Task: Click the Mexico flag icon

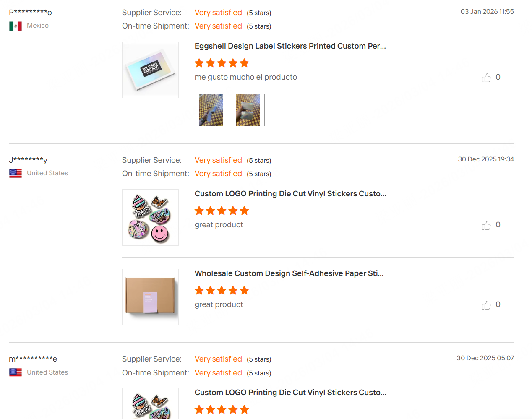Action: 16,26
